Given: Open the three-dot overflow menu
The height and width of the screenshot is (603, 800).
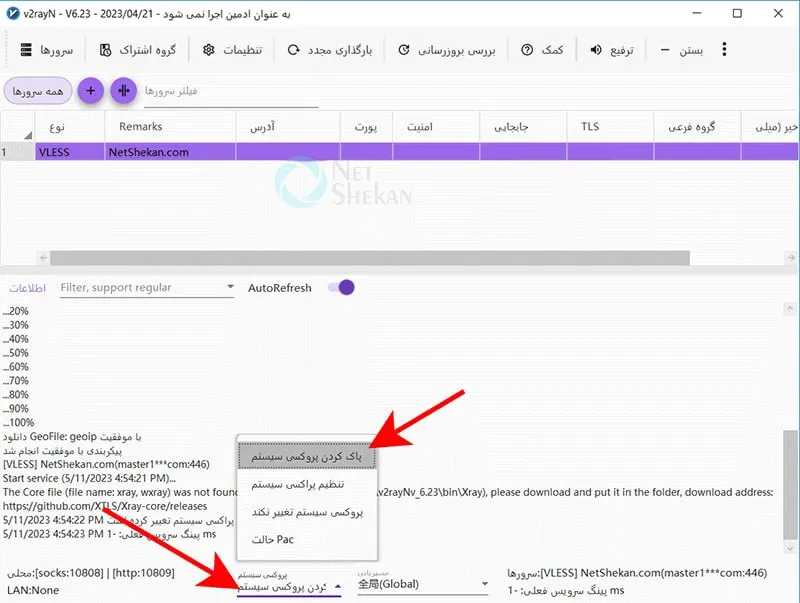Looking at the screenshot, I should (x=724, y=49).
